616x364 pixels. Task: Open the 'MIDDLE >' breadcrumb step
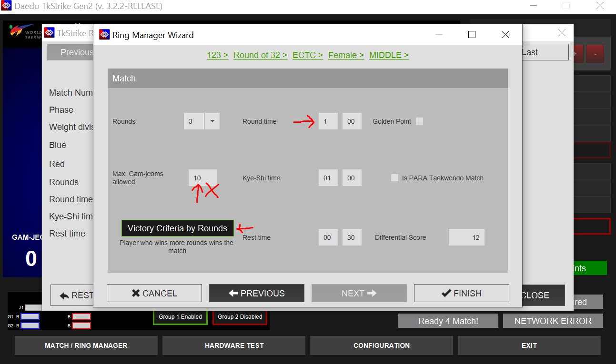click(389, 55)
